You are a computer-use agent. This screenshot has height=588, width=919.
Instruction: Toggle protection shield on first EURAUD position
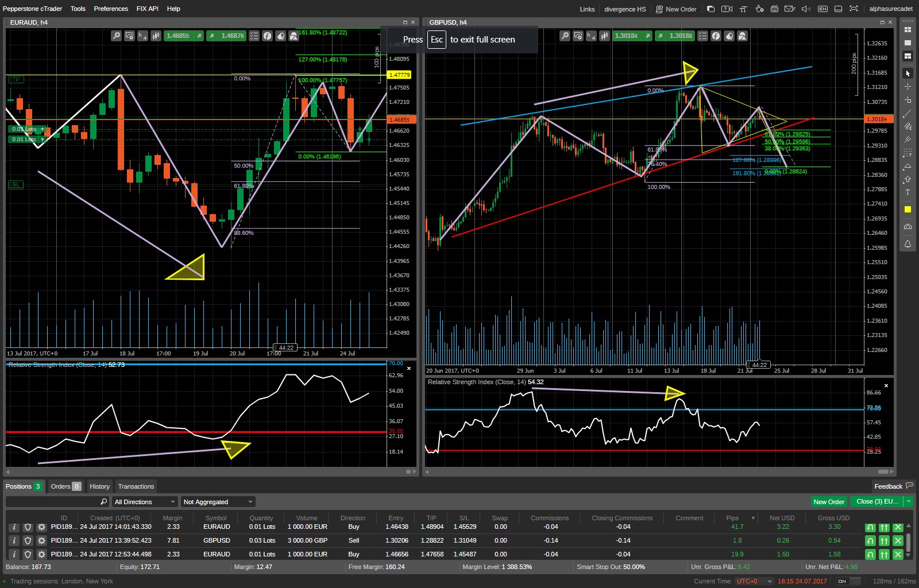[x=27, y=527]
